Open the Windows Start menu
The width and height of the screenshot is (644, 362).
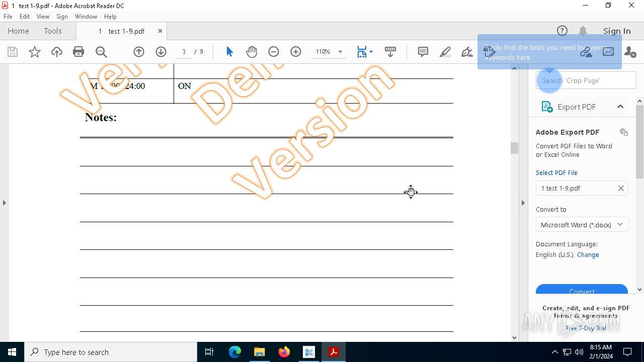pos(12,352)
